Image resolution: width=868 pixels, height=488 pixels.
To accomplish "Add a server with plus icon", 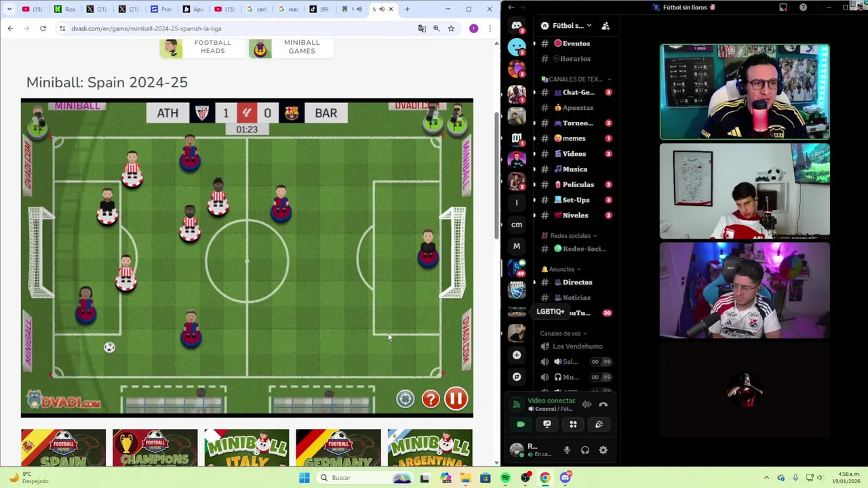I will coord(517,354).
